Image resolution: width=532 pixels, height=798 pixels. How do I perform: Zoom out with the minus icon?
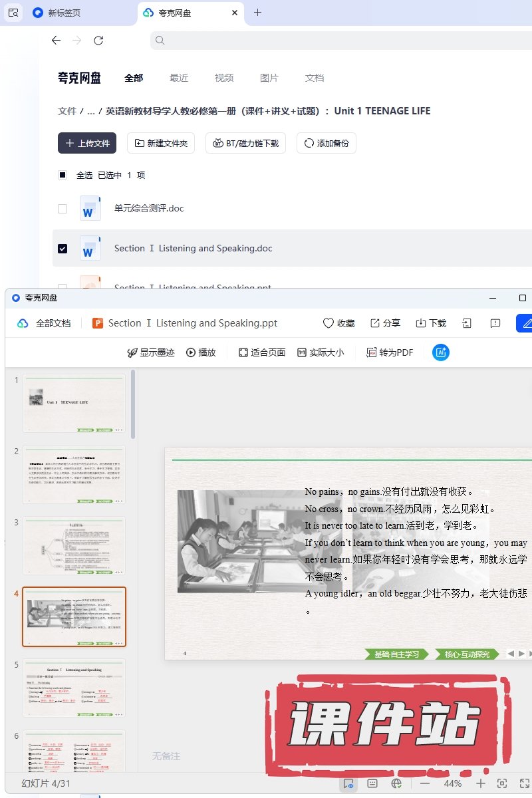[425, 783]
